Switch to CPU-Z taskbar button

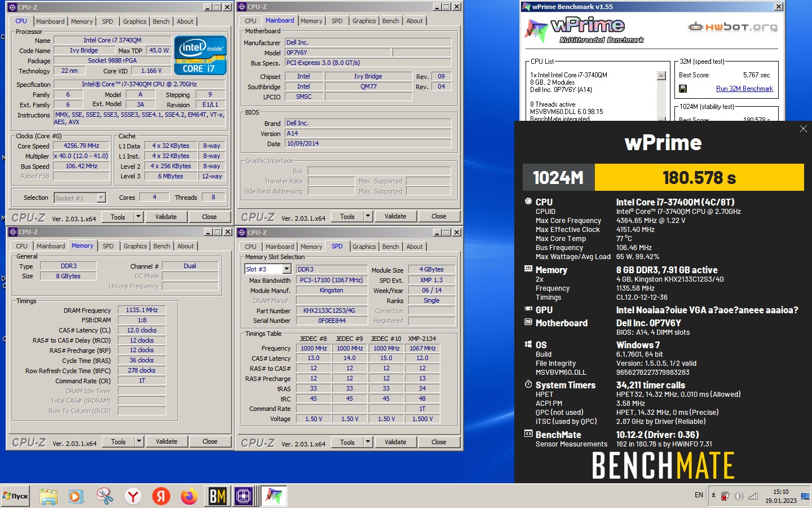pyautogui.click(x=245, y=496)
